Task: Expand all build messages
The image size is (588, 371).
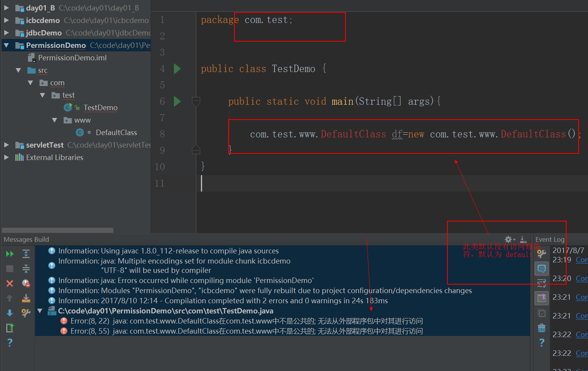Action: coord(26,254)
